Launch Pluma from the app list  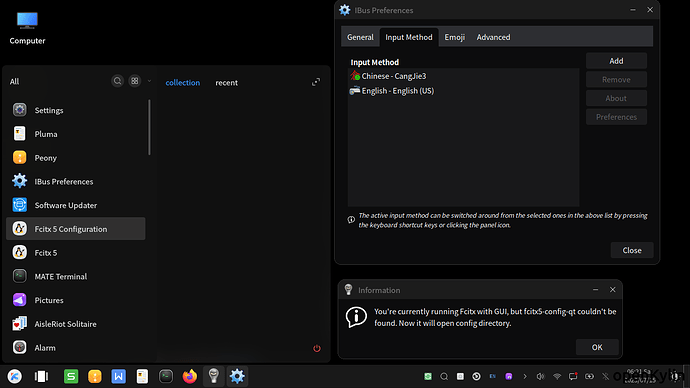(76, 134)
